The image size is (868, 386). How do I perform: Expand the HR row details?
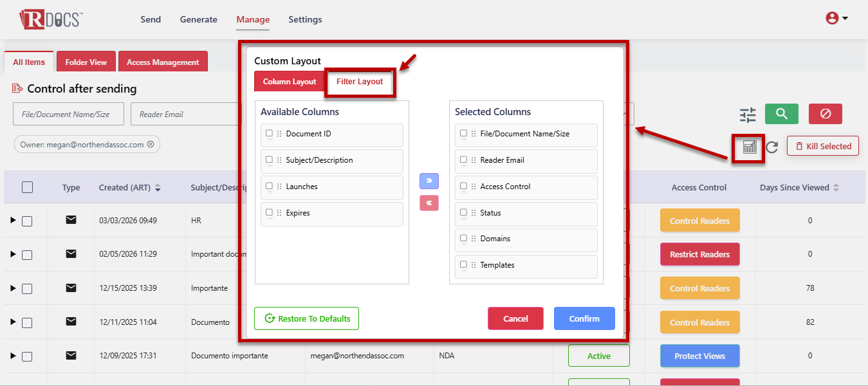pos(13,221)
